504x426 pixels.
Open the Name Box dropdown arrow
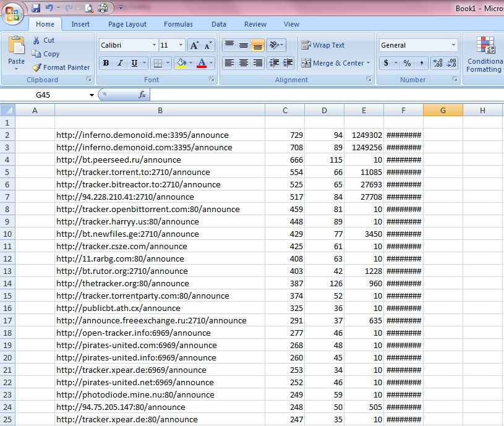pos(92,95)
